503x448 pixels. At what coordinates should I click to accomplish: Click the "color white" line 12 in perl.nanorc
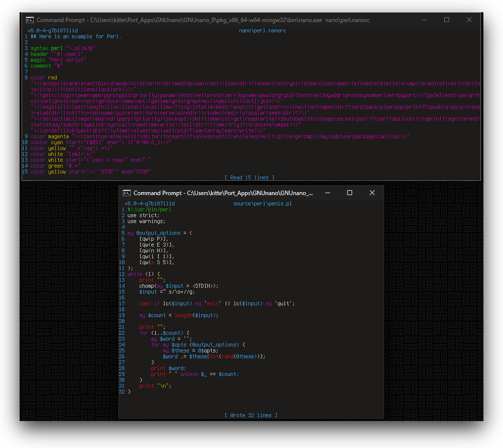63,154
